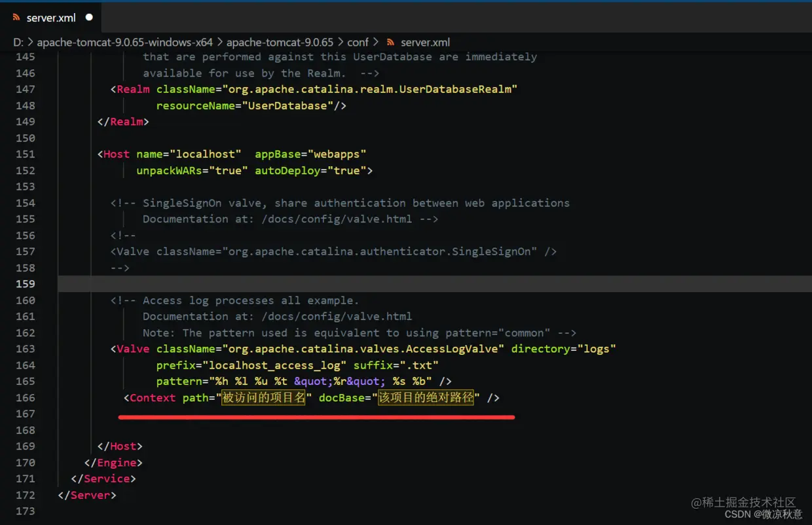Click the docBase value 该项目的绝对路径
Screen dimensions: 812x525
point(426,397)
